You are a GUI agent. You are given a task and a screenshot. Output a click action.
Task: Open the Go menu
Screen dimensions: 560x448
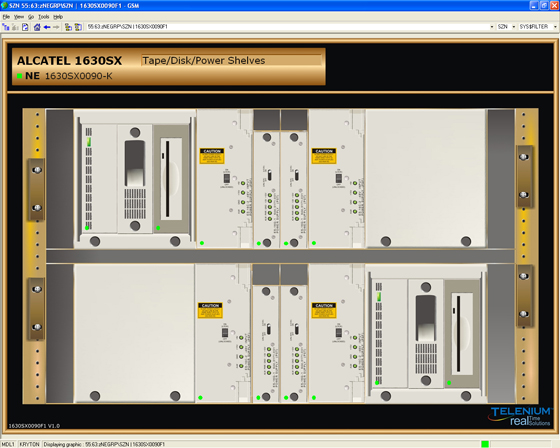point(31,17)
